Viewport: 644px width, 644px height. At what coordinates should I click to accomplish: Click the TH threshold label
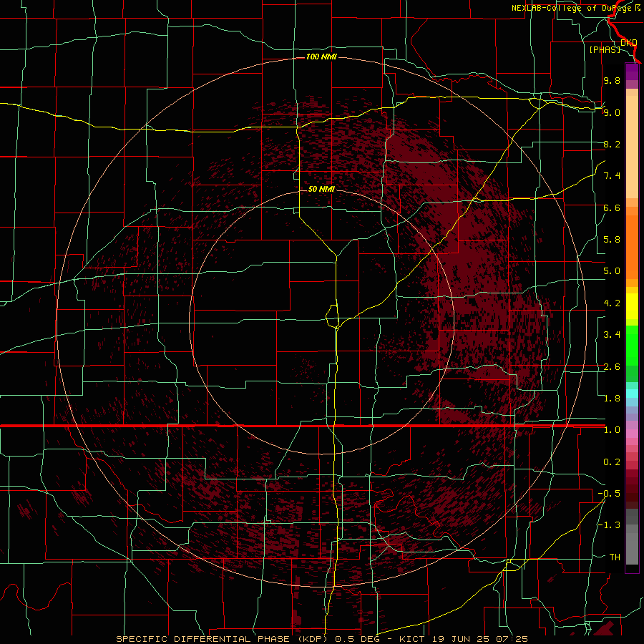[x=615, y=557]
